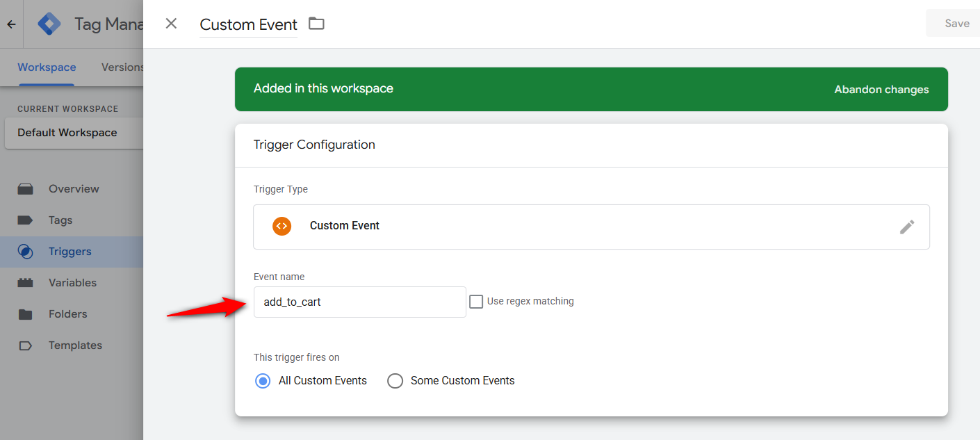
Task: Click the Trigger Type label
Action: coord(281,189)
